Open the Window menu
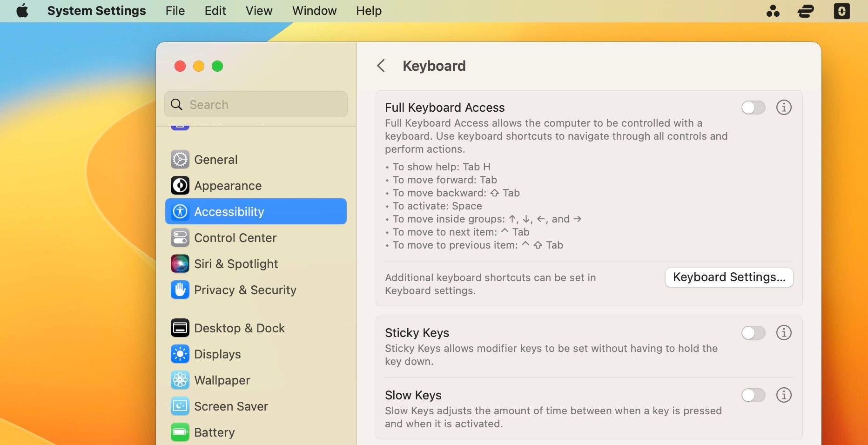This screenshot has width=868, height=445. (x=314, y=11)
